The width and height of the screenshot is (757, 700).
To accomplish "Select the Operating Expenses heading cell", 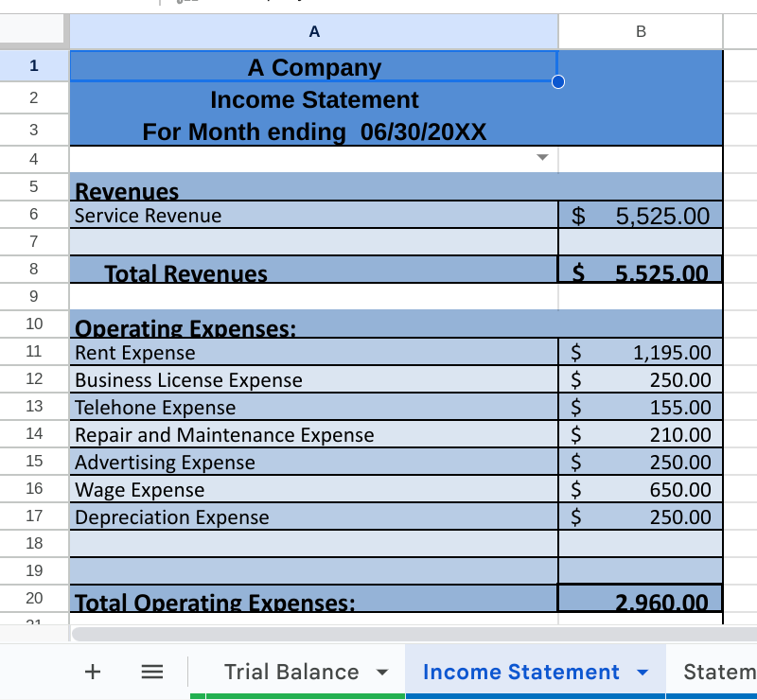I will point(314,324).
